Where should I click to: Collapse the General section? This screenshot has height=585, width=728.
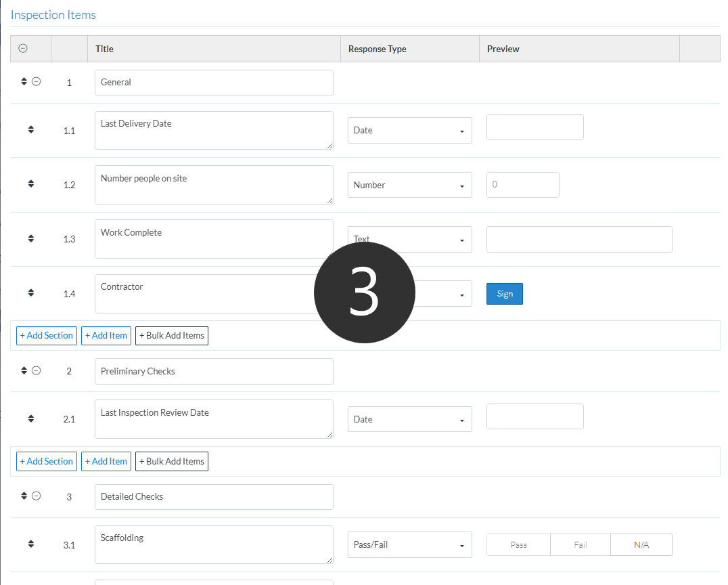[x=37, y=82]
